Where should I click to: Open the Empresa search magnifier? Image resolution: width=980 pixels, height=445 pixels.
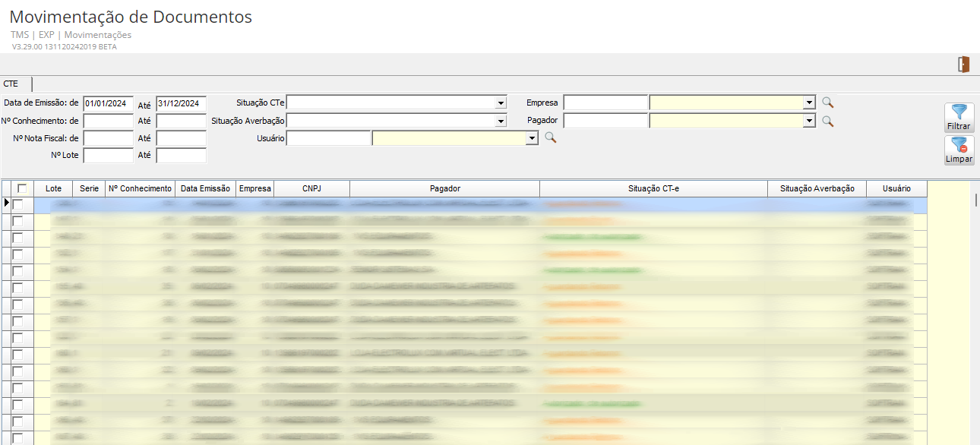coord(828,103)
